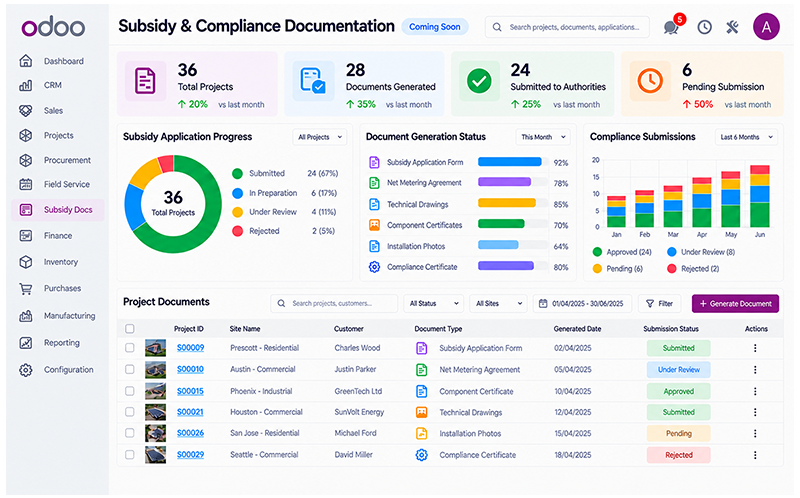
Task: Click the Rejected status badge for S00029
Action: click(x=679, y=455)
